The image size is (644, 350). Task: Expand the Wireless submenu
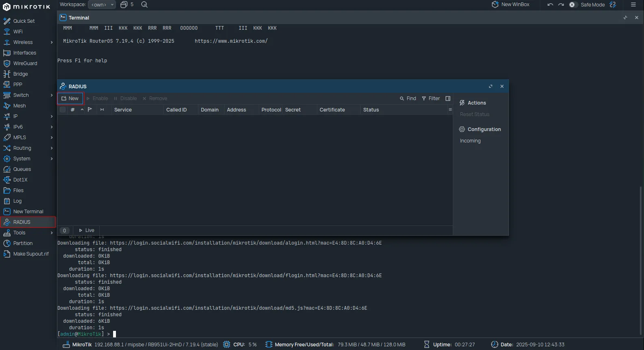click(x=52, y=42)
